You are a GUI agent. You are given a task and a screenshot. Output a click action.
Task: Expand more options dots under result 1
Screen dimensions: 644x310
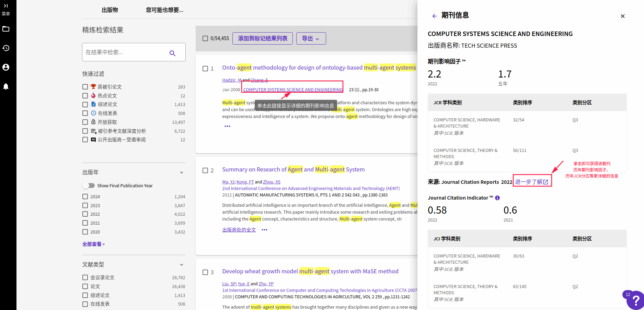227,126
